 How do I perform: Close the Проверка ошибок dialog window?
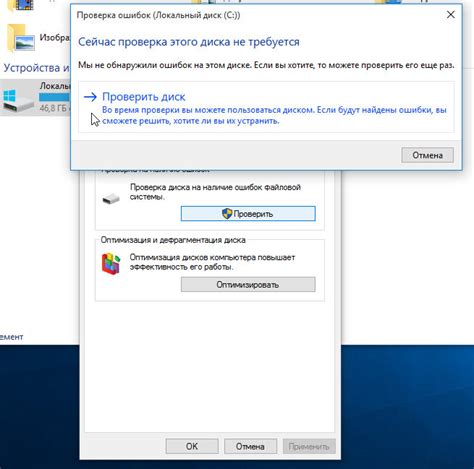click(x=451, y=15)
